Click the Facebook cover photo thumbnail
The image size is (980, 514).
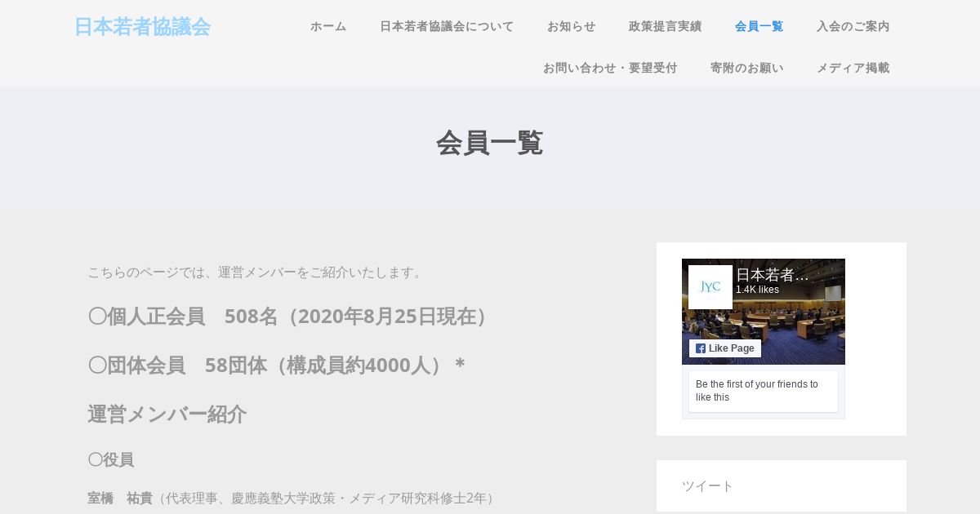coord(764,312)
